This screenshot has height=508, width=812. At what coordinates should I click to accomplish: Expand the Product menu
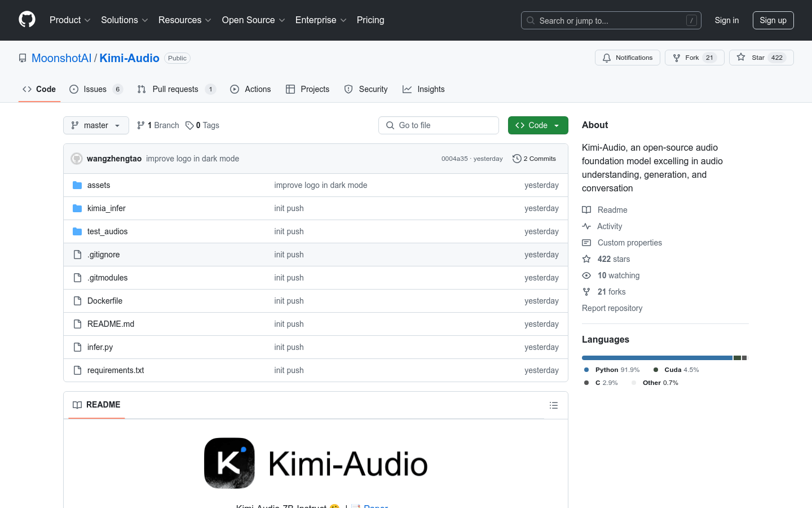pyautogui.click(x=70, y=20)
